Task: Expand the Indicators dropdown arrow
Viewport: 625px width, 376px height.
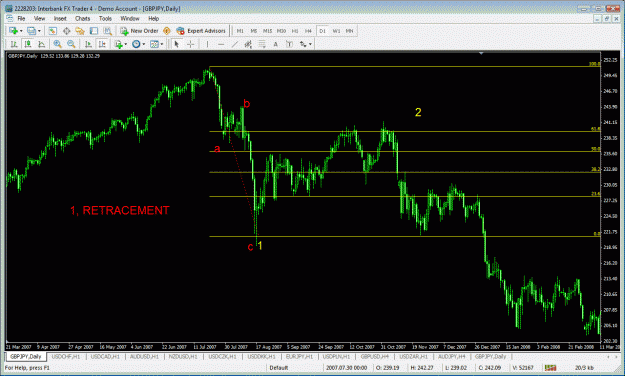Action: coord(126,45)
